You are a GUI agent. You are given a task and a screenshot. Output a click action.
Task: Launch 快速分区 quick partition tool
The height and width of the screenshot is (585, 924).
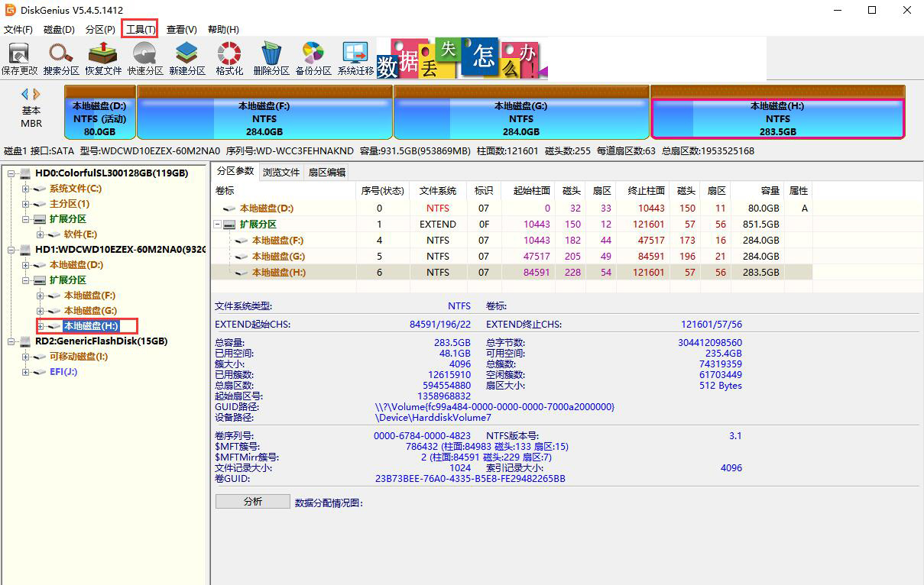coord(144,57)
